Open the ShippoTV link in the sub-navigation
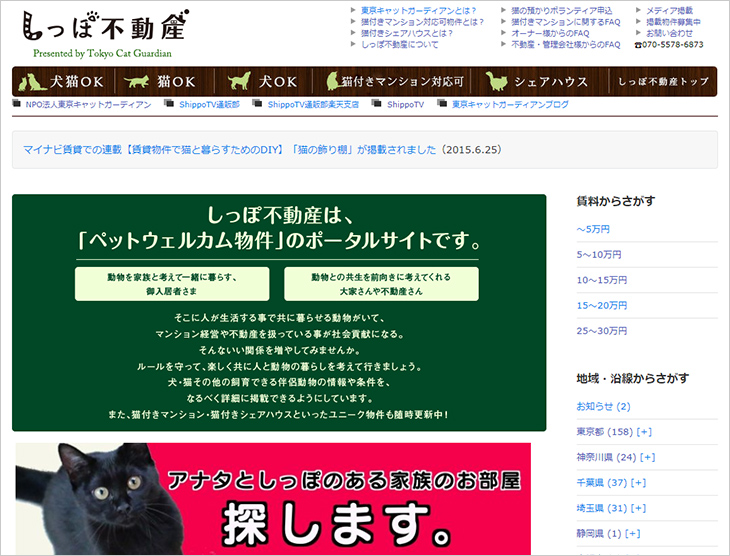730x556 pixels. point(405,104)
